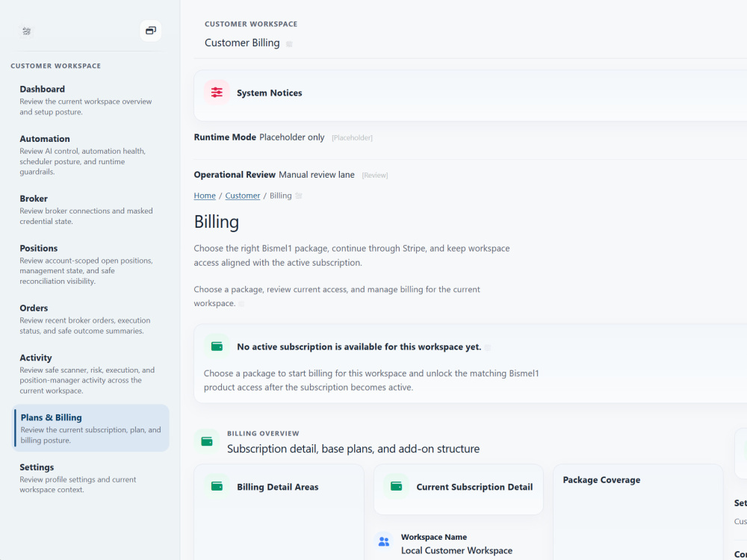747x560 pixels.
Task: Click the Billing Detail Areas wallet icon
Action: pyautogui.click(x=217, y=486)
